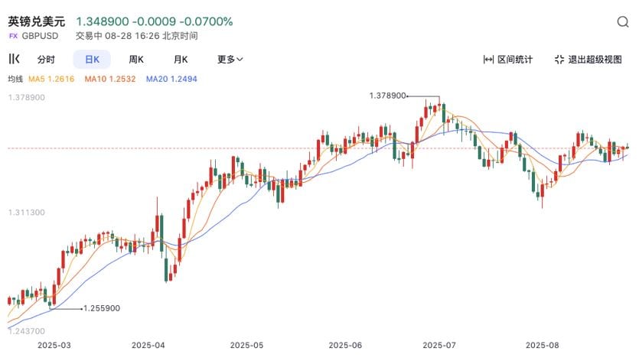Open 区间统计 range statistics
This screenshot has height=364, width=639.
pyautogui.click(x=507, y=60)
